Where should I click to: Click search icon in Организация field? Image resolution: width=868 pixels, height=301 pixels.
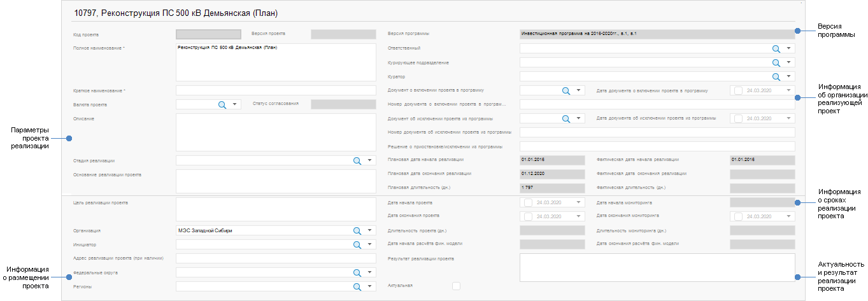357,230
